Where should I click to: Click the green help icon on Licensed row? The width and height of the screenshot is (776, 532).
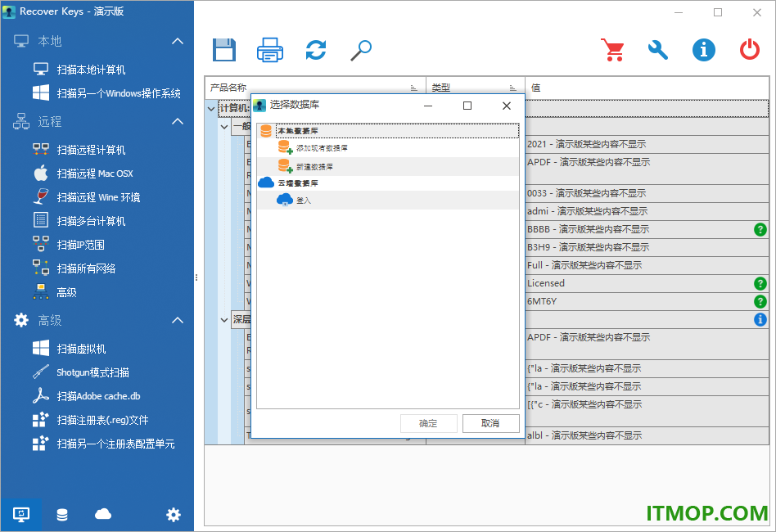(x=760, y=283)
